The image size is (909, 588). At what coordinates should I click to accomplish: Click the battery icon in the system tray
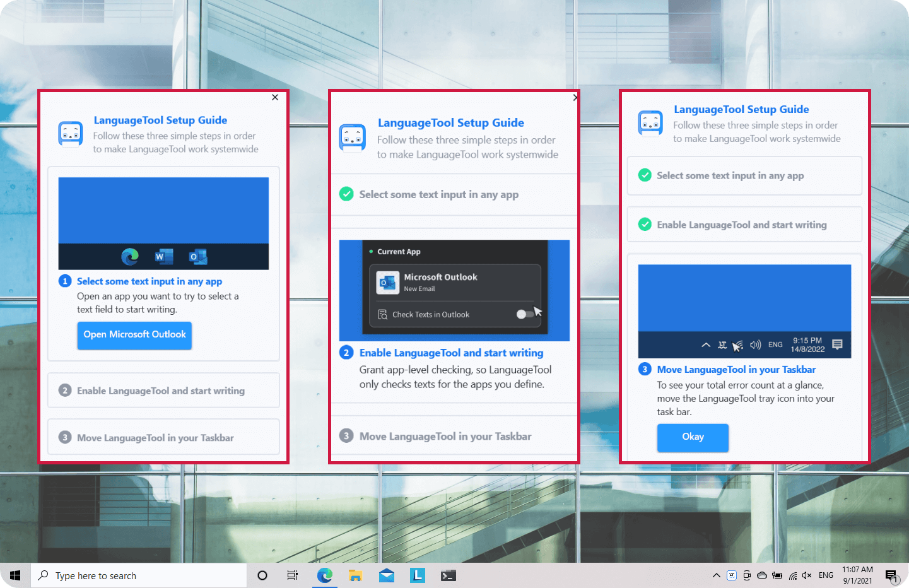777,575
